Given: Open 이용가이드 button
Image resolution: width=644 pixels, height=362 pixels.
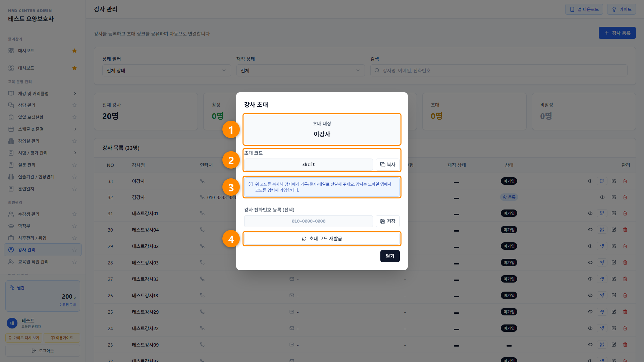Looking at the screenshot, I should point(62,338).
